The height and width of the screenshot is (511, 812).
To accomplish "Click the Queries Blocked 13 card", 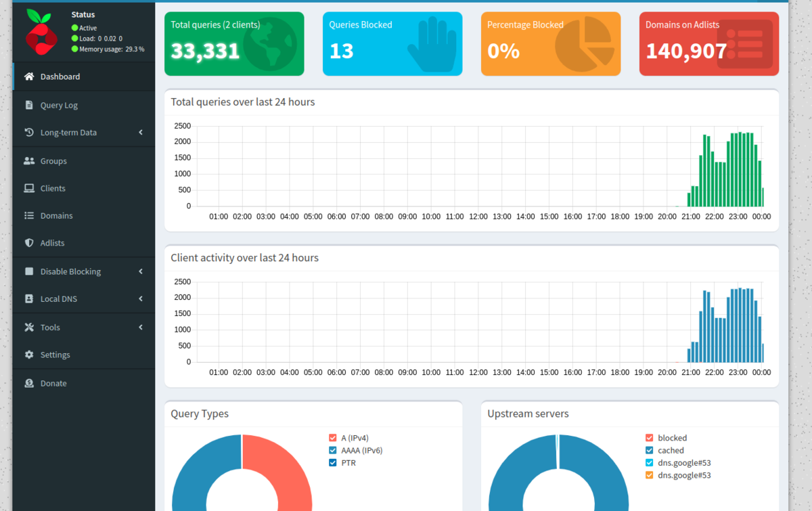I will click(392, 44).
